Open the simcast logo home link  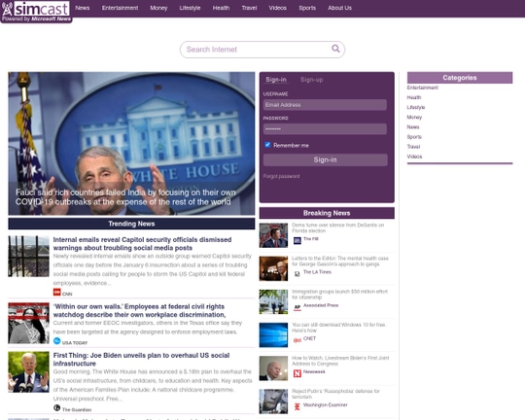36,12
